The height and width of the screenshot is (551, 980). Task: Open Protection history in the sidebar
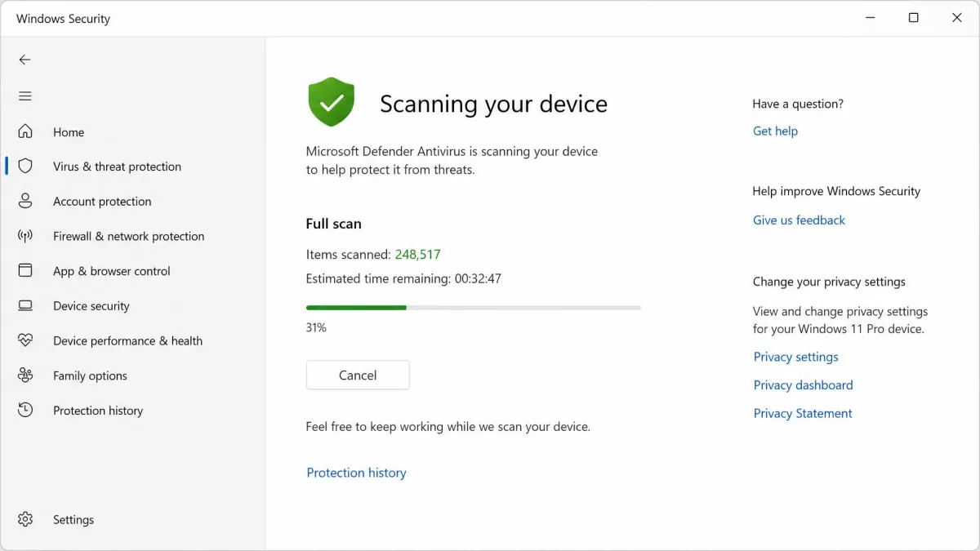(x=98, y=411)
